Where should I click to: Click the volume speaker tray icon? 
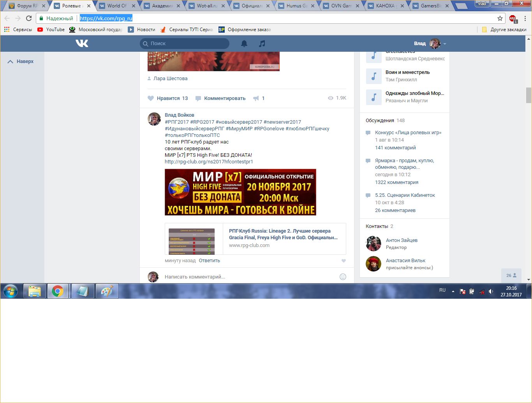click(491, 291)
